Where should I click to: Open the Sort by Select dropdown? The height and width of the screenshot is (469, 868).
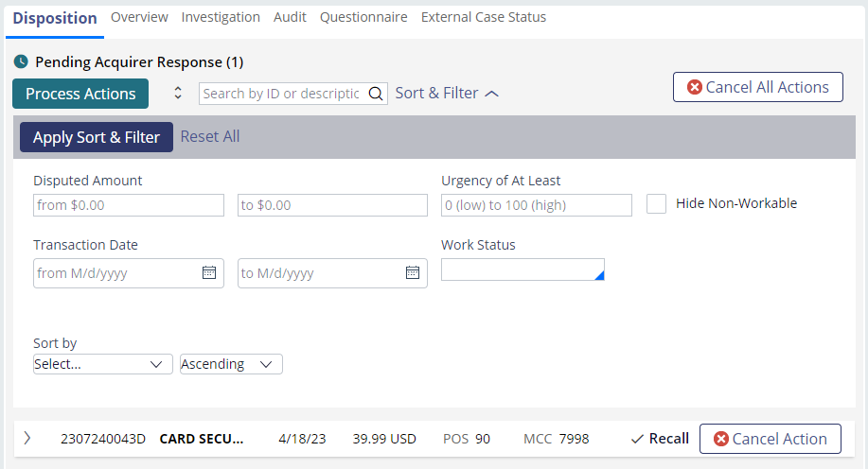click(103, 364)
